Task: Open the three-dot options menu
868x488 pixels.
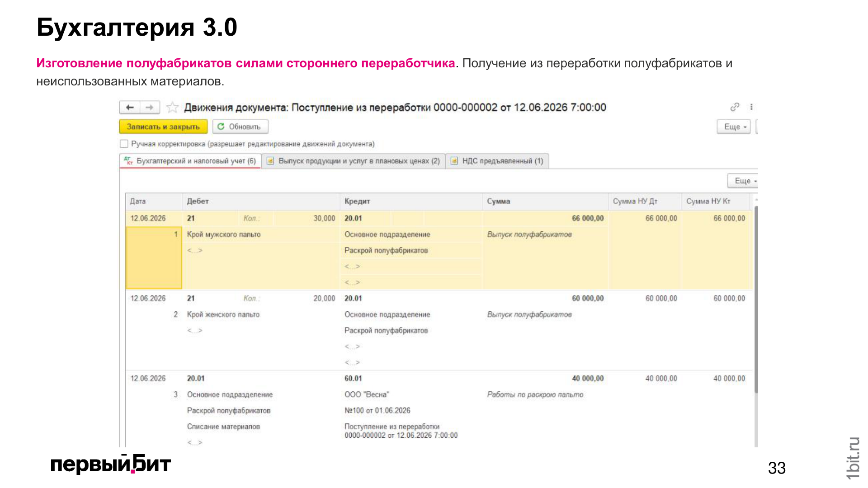Action: coord(751,107)
